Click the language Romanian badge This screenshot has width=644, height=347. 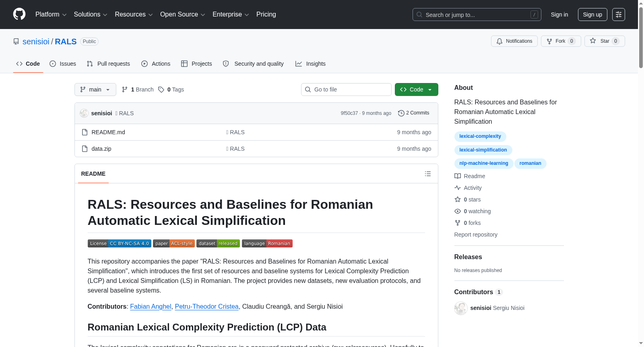click(x=267, y=243)
